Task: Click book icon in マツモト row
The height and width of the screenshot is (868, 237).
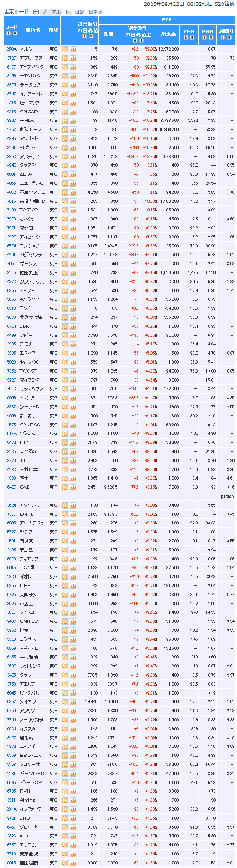Action: pos(65,228)
